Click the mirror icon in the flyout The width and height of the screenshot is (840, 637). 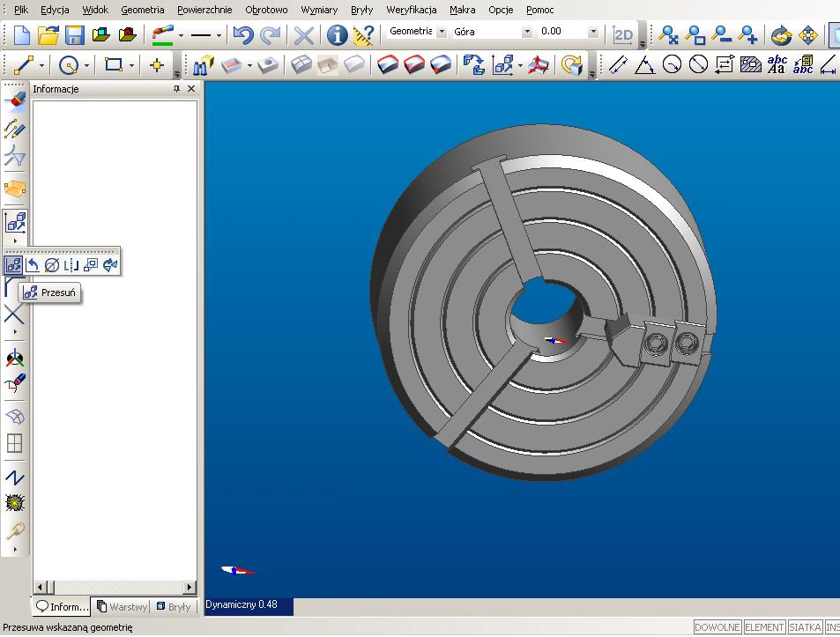71,264
